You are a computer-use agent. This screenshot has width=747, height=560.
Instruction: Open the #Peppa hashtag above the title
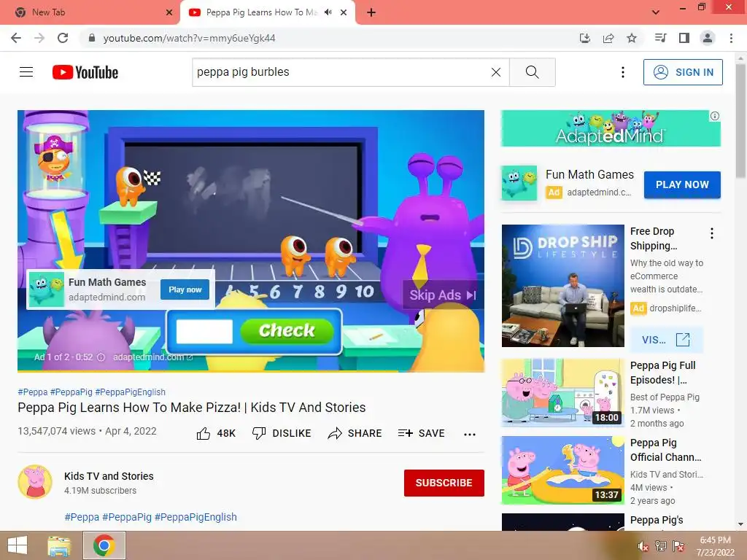coord(32,392)
